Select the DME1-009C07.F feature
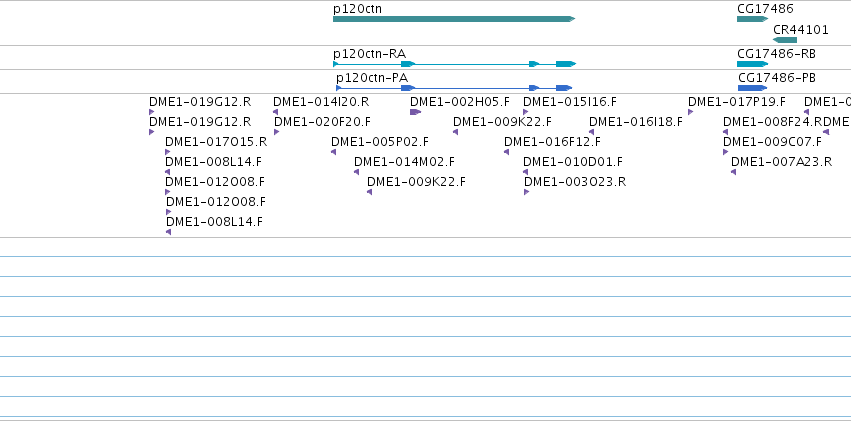The width and height of the screenshot is (851, 421). 726,152
